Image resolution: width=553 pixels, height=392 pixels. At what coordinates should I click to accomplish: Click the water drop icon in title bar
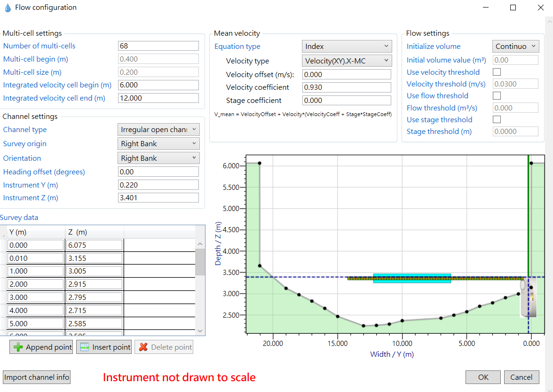tap(7, 8)
